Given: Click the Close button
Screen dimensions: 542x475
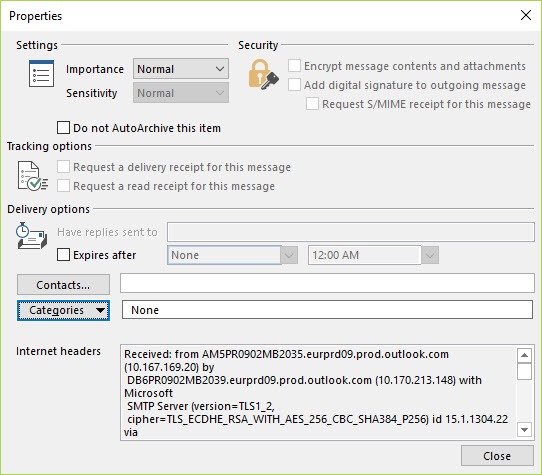Looking at the screenshot, I should [497, 456].
